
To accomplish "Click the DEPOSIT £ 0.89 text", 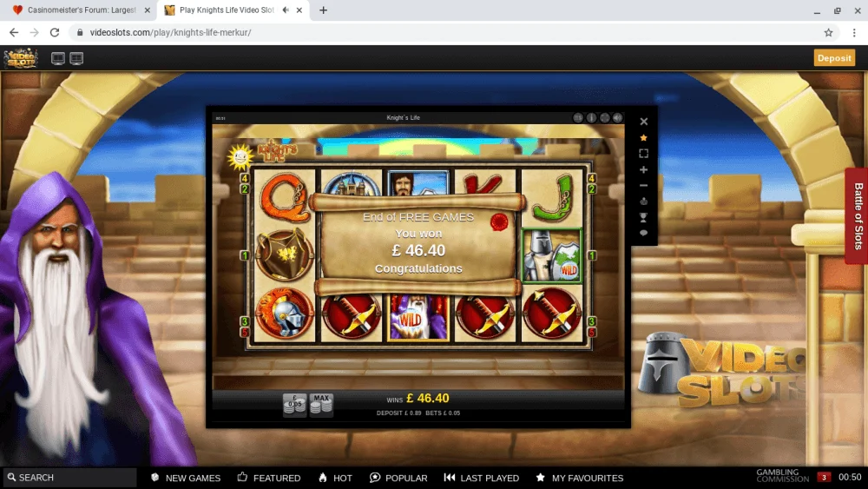I will tap(398, 413).
